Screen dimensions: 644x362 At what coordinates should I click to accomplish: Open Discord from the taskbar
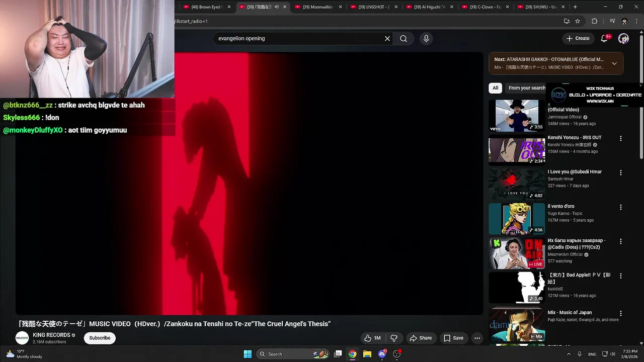point(382,354)
